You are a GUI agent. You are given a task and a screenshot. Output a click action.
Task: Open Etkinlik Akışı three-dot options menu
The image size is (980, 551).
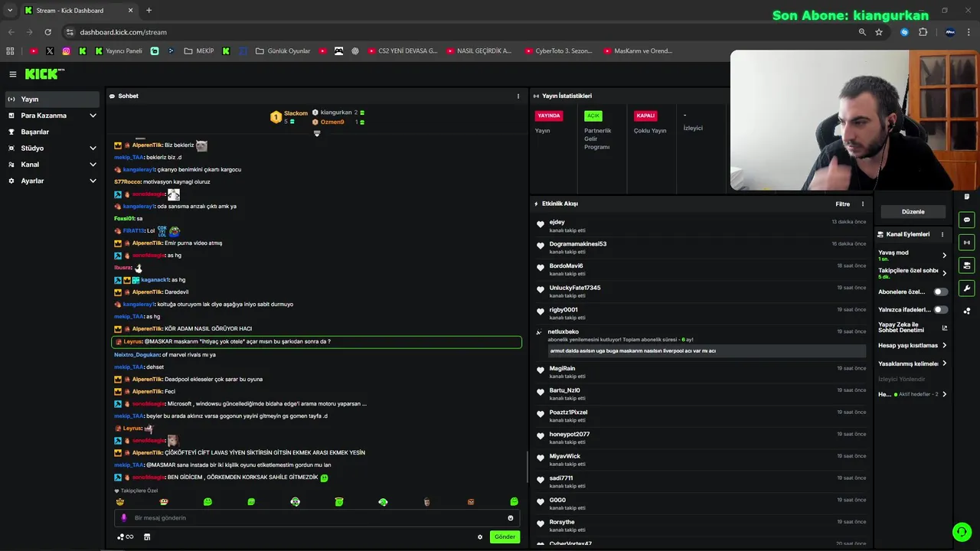(x=863, y=204)
